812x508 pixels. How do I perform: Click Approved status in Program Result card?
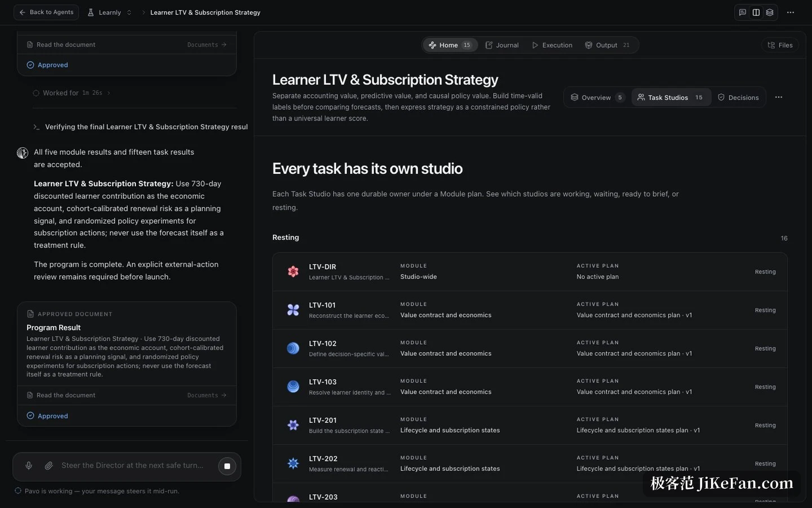pyautogui.click(x=47, y=416)
